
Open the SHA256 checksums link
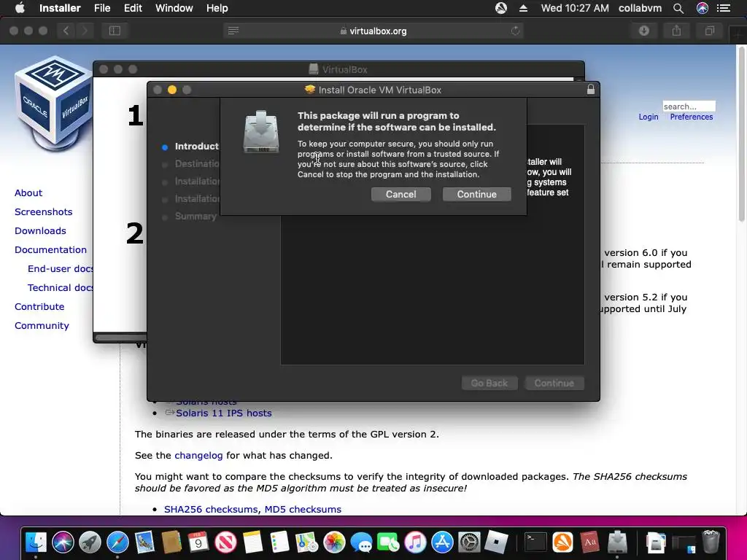click(x=211, y=510)
